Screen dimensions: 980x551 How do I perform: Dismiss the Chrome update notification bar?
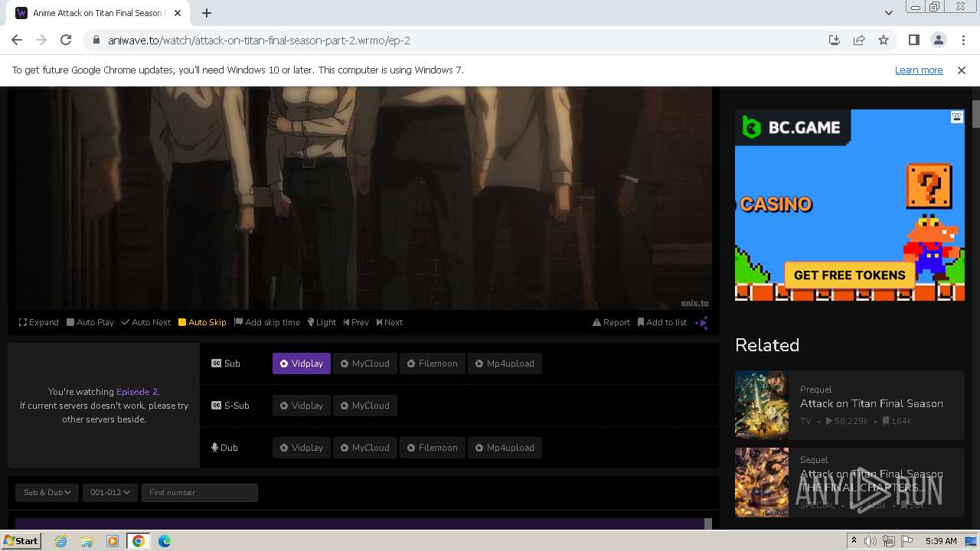point(962,70)
